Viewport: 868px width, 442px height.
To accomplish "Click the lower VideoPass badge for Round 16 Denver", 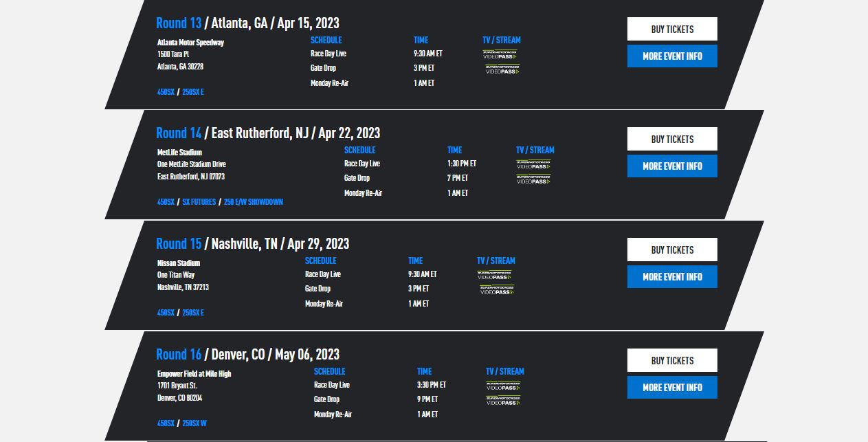I will coord(504,399).
